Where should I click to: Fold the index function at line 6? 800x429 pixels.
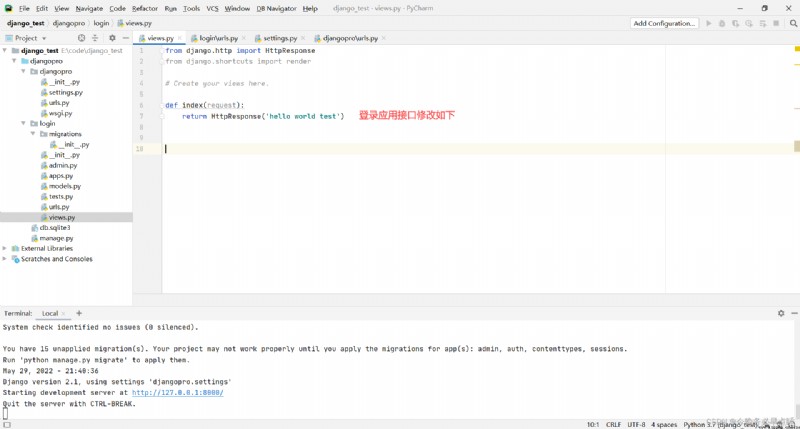point(162,105)
